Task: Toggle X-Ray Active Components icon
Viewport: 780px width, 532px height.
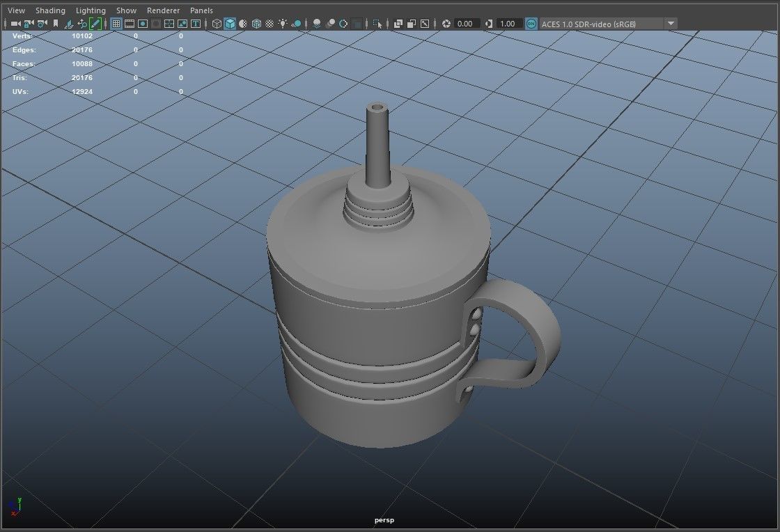Action: (x=412, y=24)
